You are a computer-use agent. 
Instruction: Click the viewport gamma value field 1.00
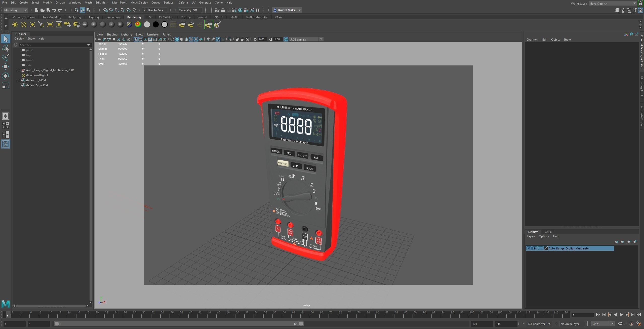click(x=277, y=39)
